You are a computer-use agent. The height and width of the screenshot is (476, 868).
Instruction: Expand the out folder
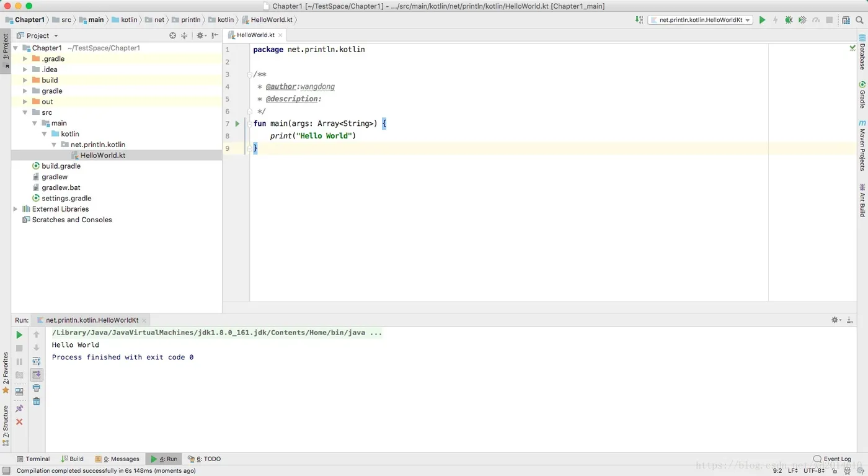coord(25,102)
